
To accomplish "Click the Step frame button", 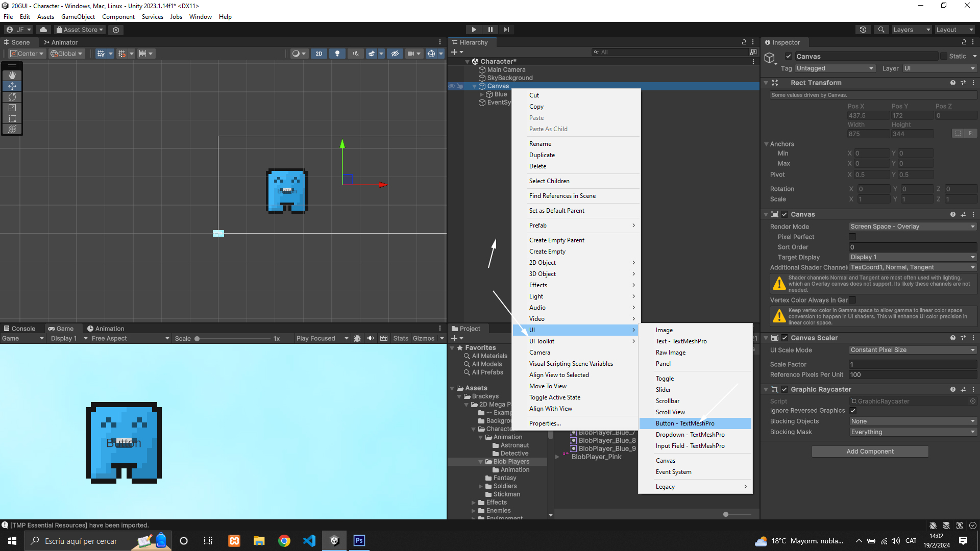I will 506,30.
